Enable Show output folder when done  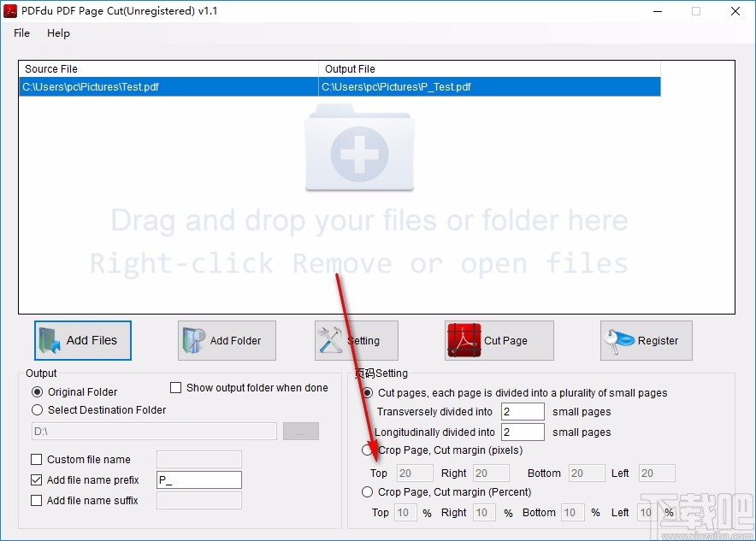tap(176, 387)
